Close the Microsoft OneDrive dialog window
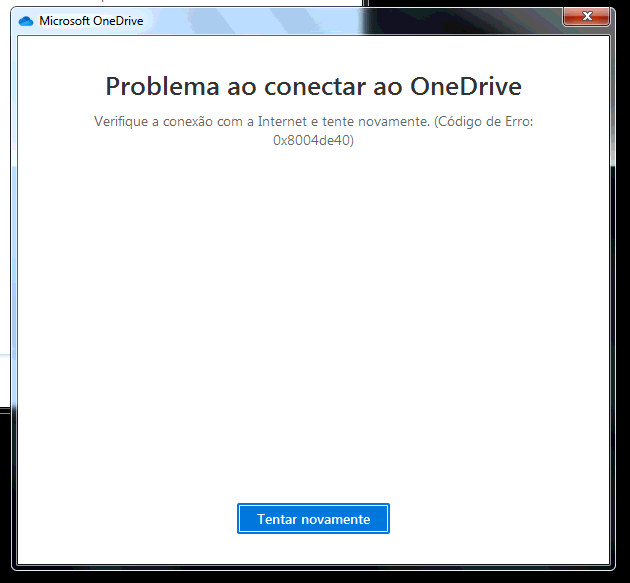Viewport: 630px width, 583px height. (587, 16)
